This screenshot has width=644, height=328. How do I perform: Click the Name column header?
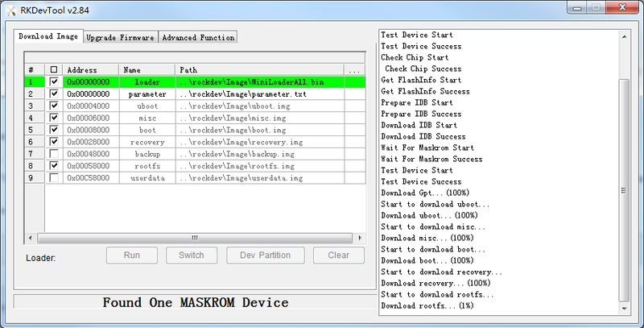(147, 70)
